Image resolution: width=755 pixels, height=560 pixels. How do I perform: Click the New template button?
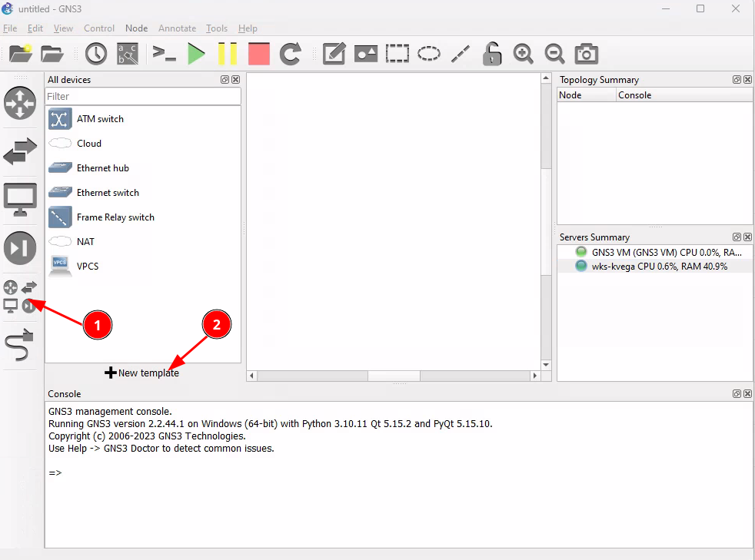142,373
